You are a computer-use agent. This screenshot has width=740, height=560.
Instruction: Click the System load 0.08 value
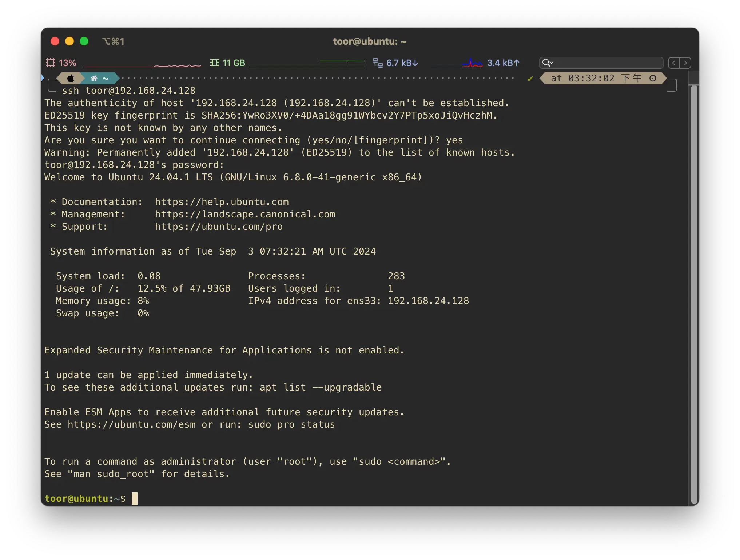coord(149,276)
